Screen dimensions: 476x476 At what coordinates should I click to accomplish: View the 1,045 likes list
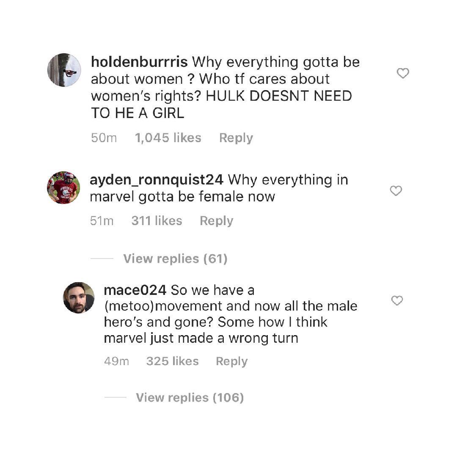click(x=168, y=138)
